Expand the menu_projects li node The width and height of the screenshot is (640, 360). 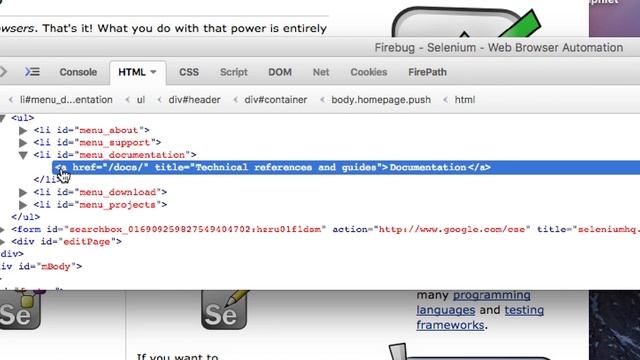(x=23, y=204)
